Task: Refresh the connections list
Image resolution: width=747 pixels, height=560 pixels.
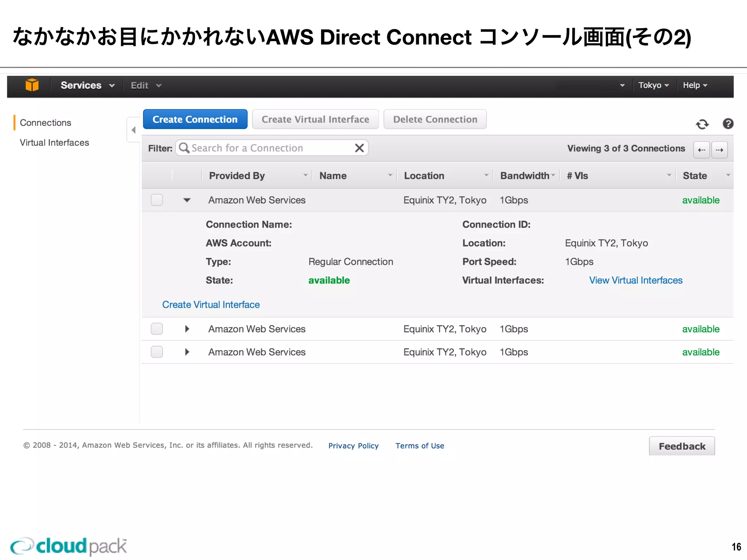Action: [702, 124]
